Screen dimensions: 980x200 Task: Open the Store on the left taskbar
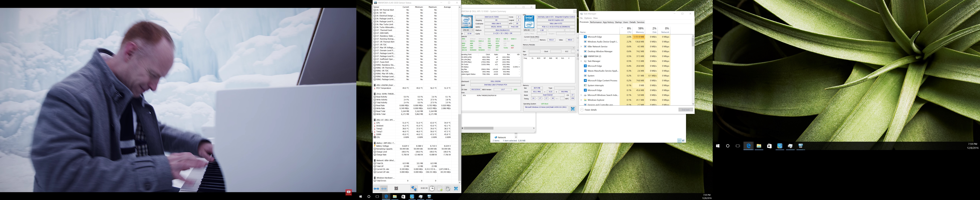point(403,197)
